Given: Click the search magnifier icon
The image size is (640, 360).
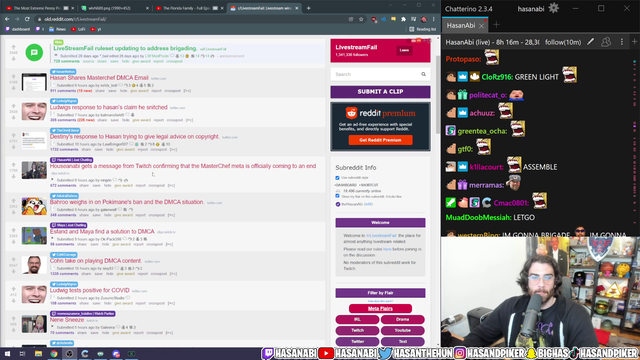Looking at the screenshot, I should 423,74.
